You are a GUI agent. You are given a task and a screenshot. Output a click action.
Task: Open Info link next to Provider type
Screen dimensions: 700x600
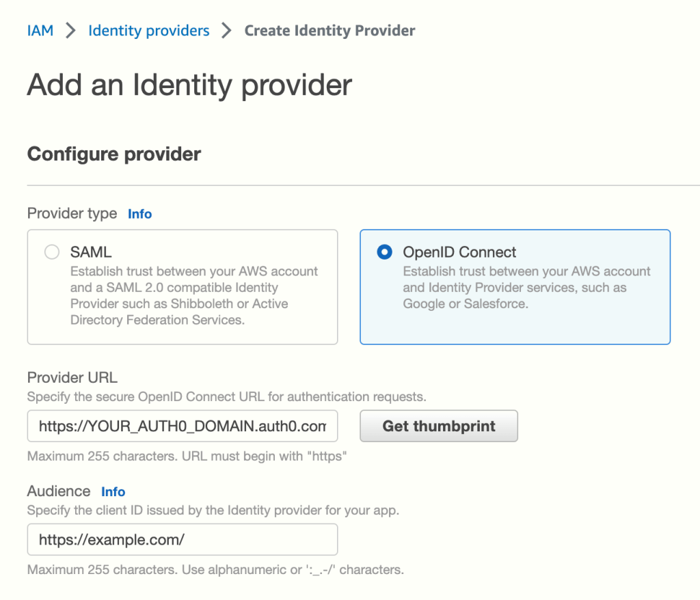pos(139,214)
